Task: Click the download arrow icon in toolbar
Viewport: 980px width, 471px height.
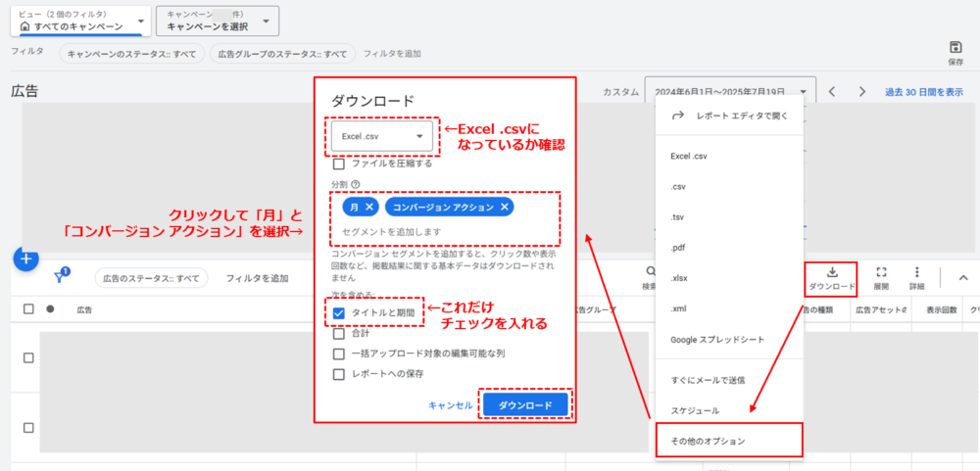Action: (x=832, y=272)
